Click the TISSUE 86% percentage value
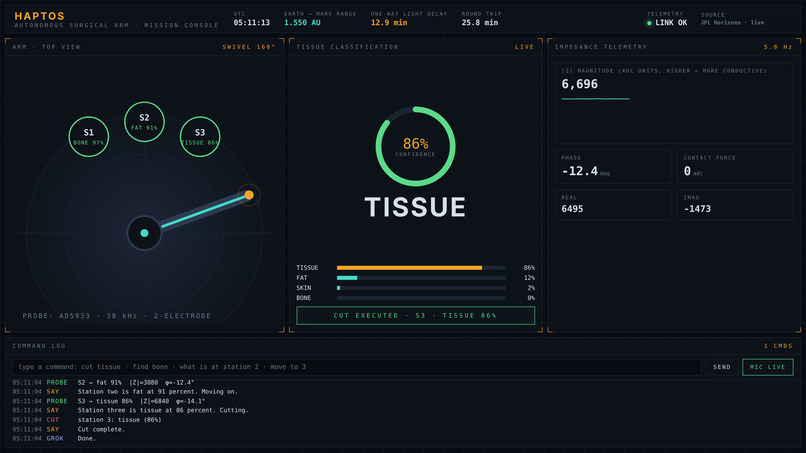This screenshot has height=453, width=806. (x=529, y=268)
